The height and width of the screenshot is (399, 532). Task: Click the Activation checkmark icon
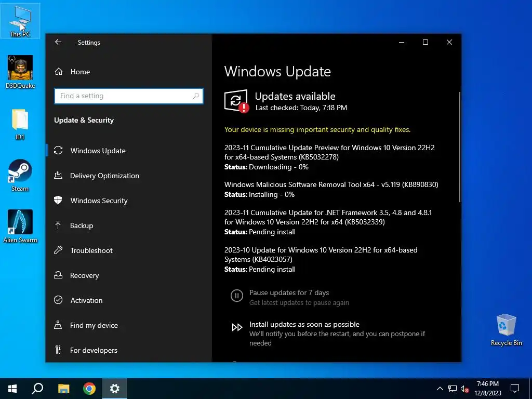click(x=58, y=300)
